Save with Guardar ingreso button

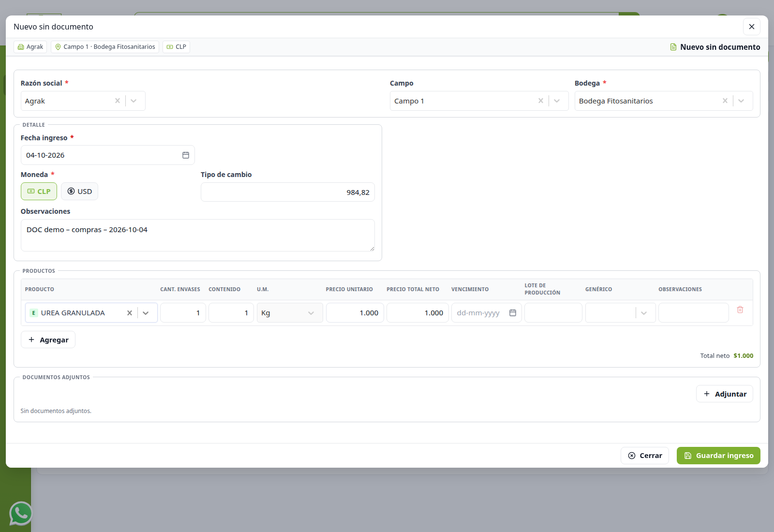point(718,456)
